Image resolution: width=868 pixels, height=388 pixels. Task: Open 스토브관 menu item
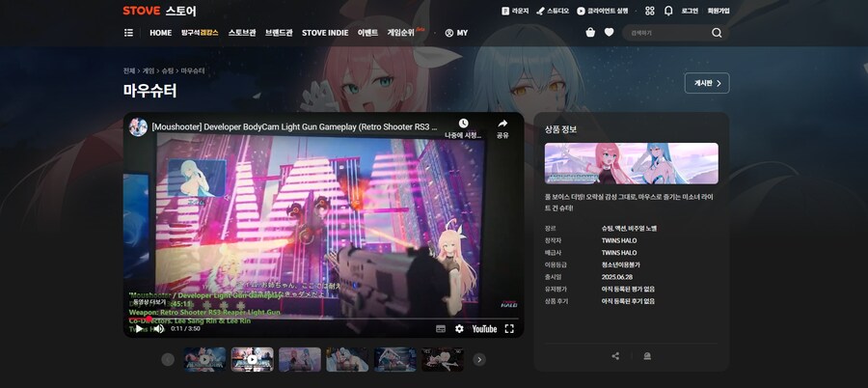point(242,33)
